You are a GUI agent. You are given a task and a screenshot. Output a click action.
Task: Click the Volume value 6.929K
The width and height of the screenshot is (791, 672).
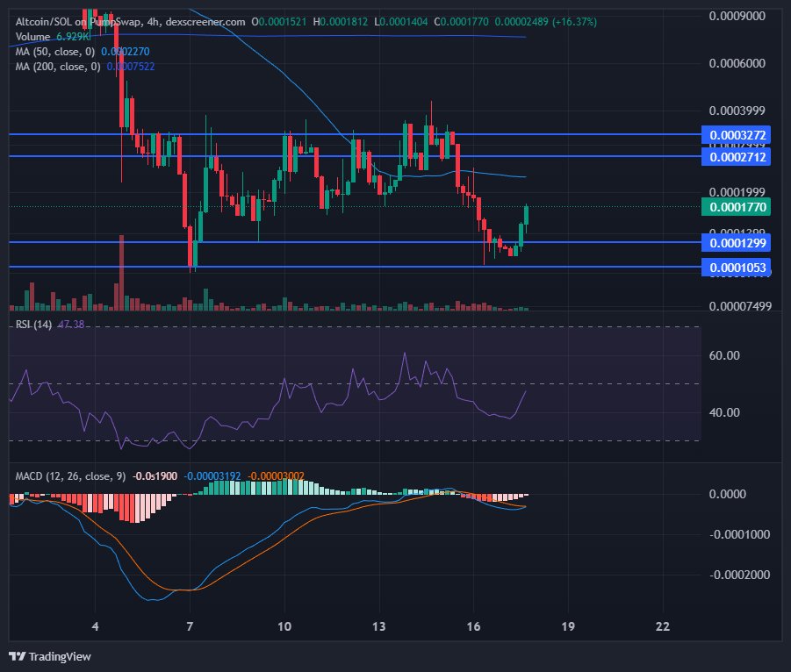[73, 37]
